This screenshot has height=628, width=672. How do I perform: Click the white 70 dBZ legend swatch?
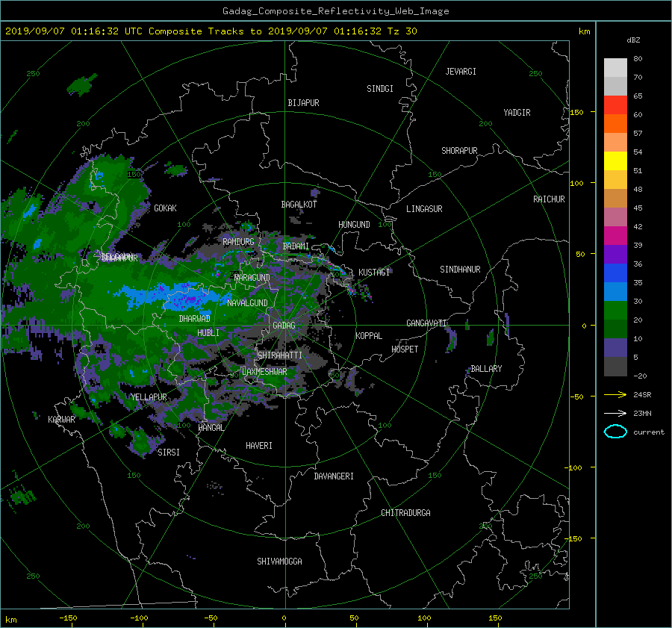point(615,68)
